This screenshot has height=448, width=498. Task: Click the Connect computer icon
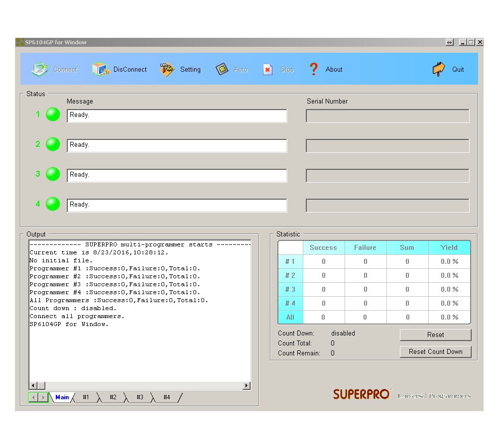tap(40, 69)
